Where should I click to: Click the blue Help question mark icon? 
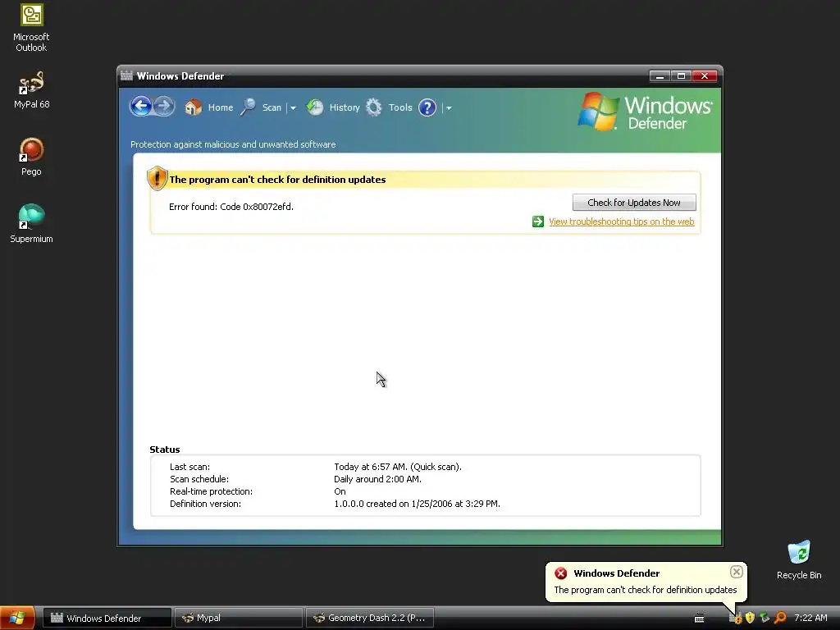(427, 107)
